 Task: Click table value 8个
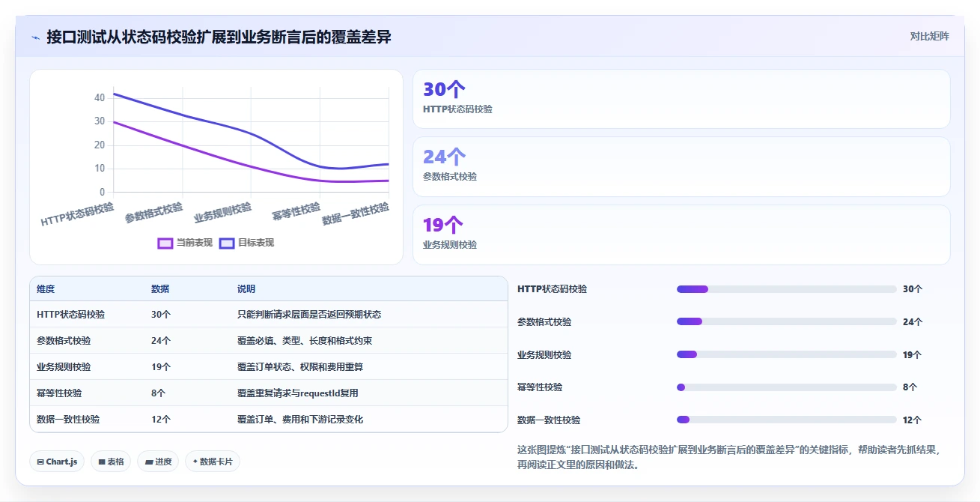(x=159, y=393)
